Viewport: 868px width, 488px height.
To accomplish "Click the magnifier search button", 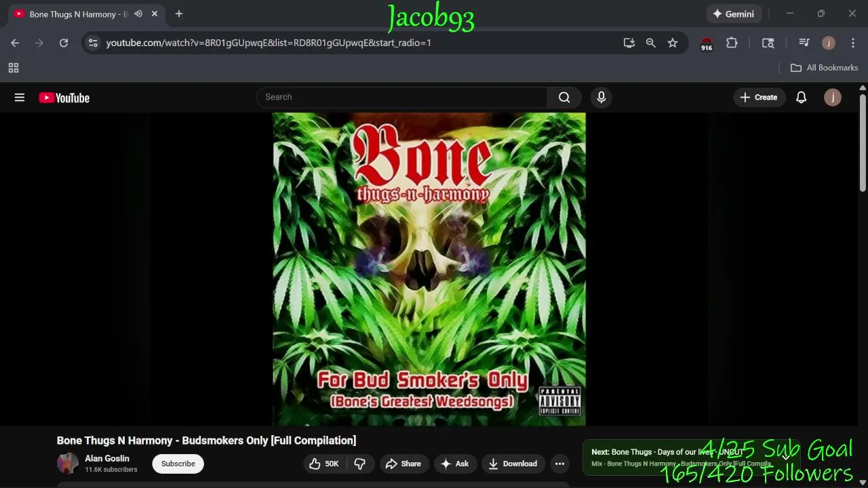I will coord(564,97).
